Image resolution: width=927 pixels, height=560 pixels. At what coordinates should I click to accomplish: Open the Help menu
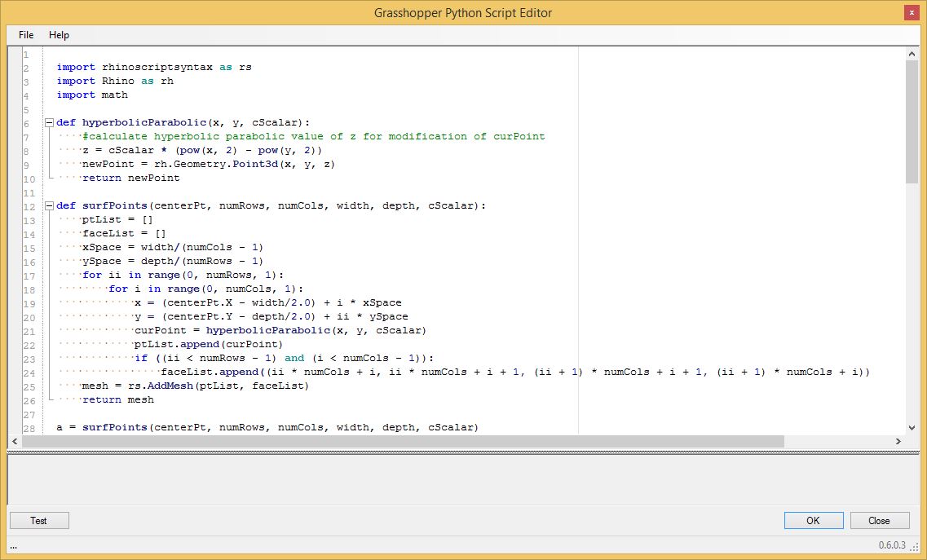click(x=59, y=35)
